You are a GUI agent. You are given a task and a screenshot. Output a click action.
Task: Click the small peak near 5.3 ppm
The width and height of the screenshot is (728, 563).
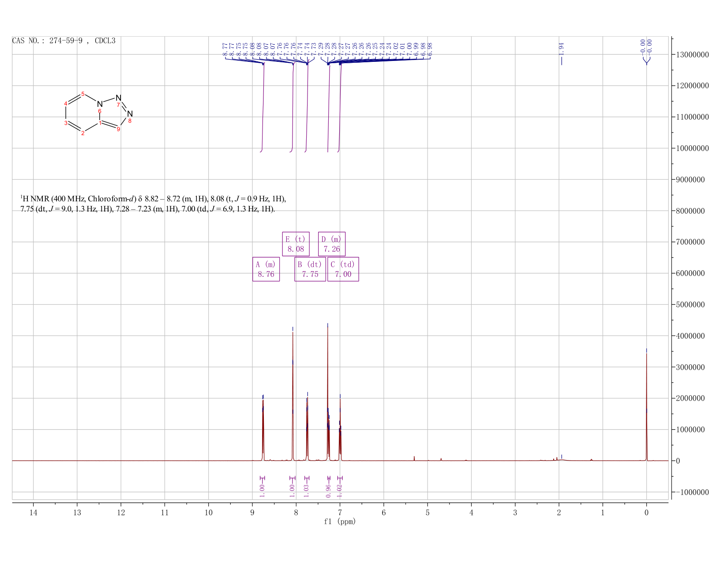pos(414,458)
